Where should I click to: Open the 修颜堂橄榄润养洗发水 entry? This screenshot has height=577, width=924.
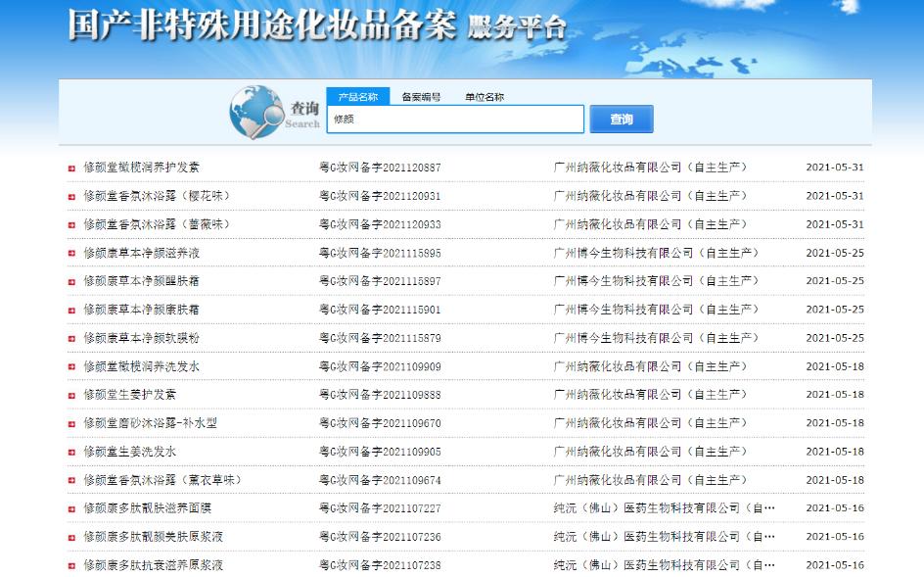coord(142,366)
